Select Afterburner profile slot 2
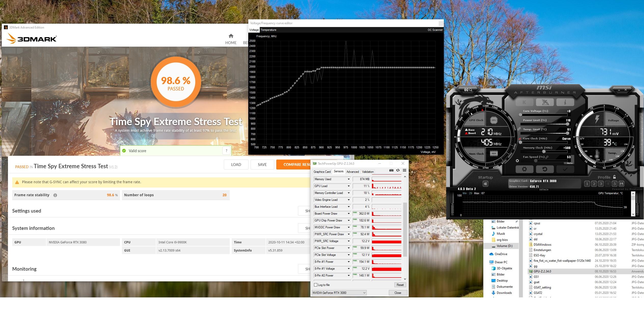Screen dimensions: 644x315 (x=594, y=183)
